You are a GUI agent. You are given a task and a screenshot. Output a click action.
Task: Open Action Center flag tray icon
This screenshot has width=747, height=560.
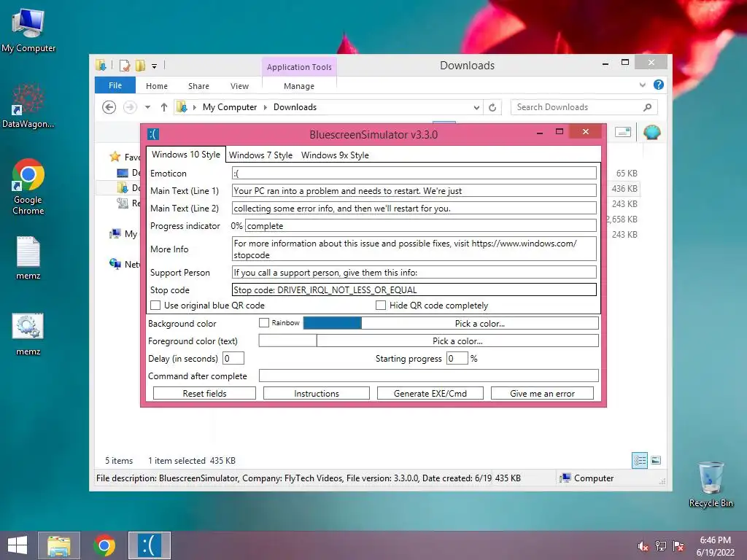point(678,546)
